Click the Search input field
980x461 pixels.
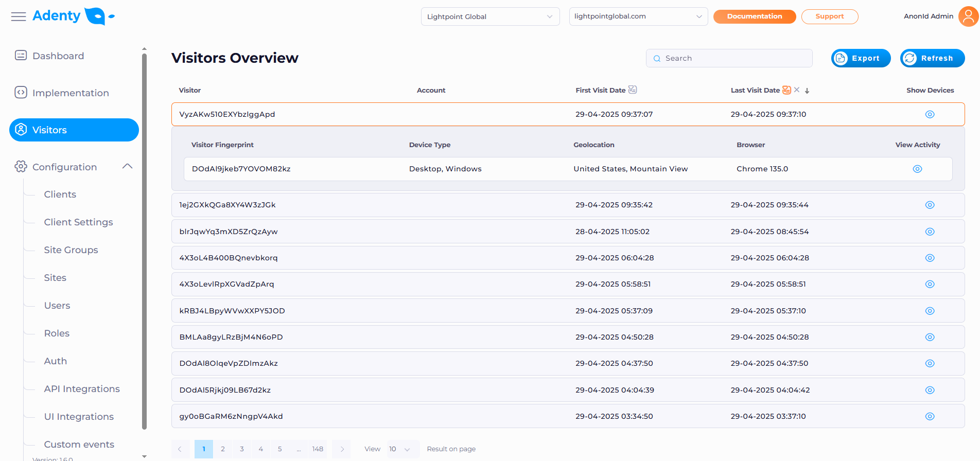pyautogui.click(x=729, y=58)
